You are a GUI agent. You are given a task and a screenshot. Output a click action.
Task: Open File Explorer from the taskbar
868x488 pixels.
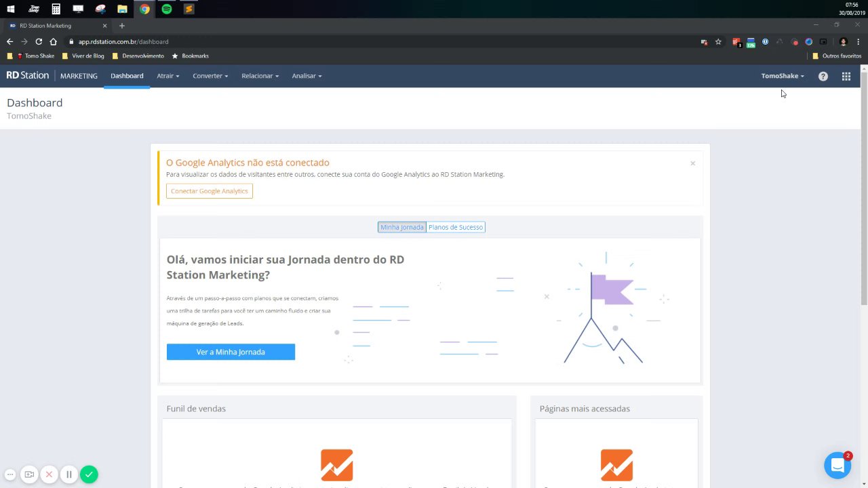pos(122,9)
